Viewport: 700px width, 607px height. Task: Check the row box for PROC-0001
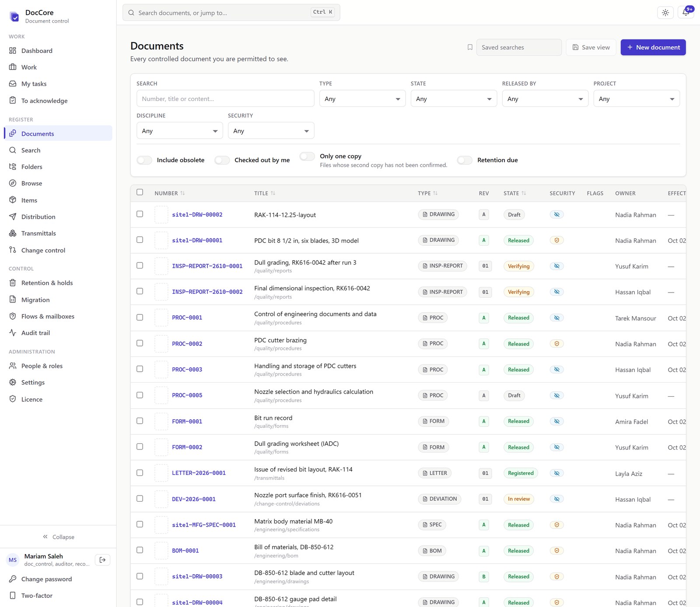coord(140,317)
